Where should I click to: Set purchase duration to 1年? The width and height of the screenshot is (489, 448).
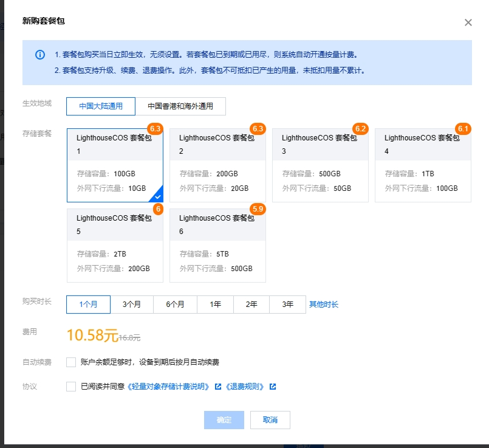(215, 304)
